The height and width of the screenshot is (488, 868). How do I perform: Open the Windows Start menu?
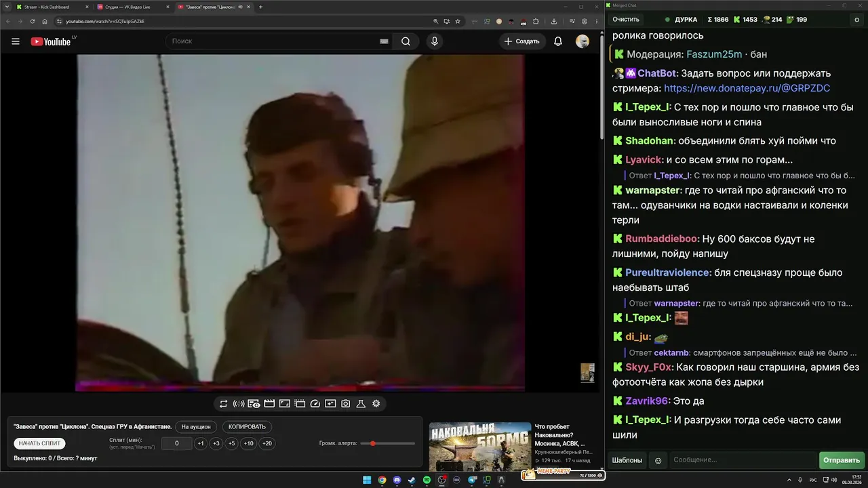point(367,480)
